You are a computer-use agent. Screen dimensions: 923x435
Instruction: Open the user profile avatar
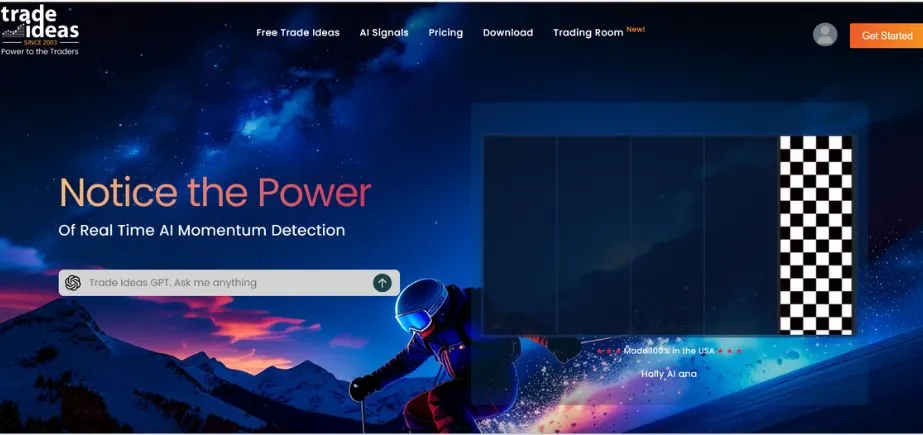pyautogui.click(x=825, y=34)
